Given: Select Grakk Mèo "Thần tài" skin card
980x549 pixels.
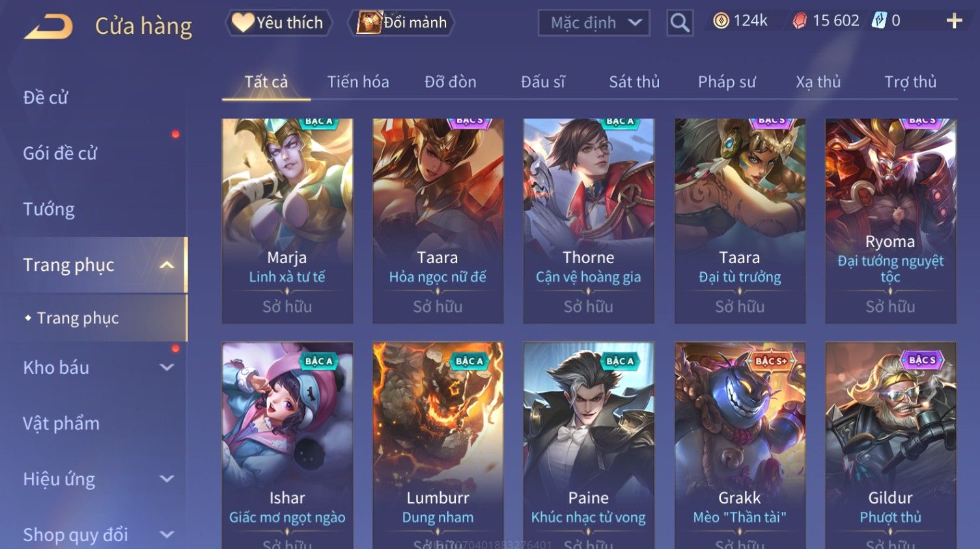Looking at the screenshot, I should [740, 445].
